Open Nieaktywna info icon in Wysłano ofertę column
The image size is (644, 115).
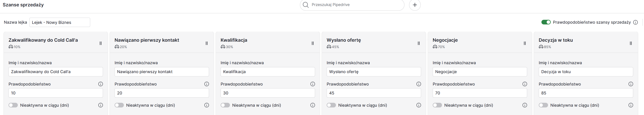[x=419, y=105]
